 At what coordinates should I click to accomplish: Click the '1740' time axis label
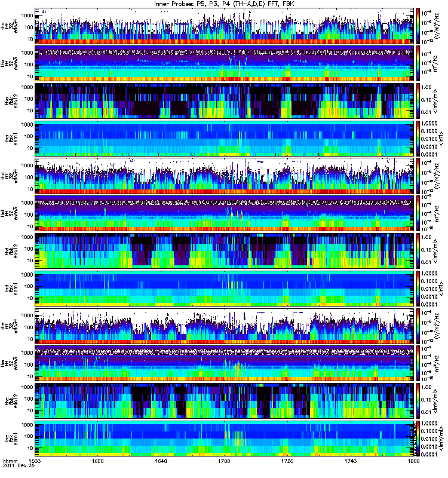click(x=351, y=461)
